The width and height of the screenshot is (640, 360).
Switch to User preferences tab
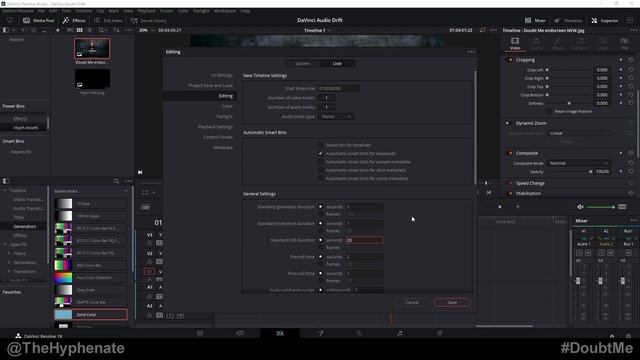click(x=337, y=63)
